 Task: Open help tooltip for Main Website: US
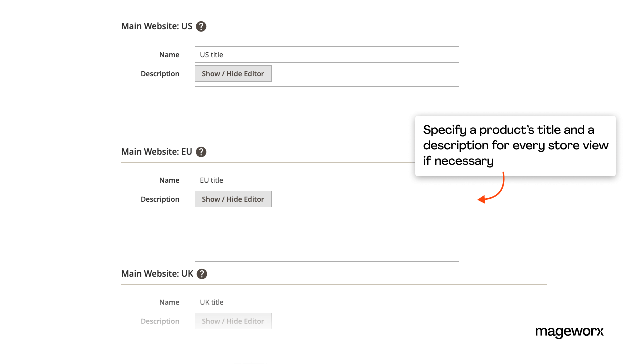tap(201, 26)
